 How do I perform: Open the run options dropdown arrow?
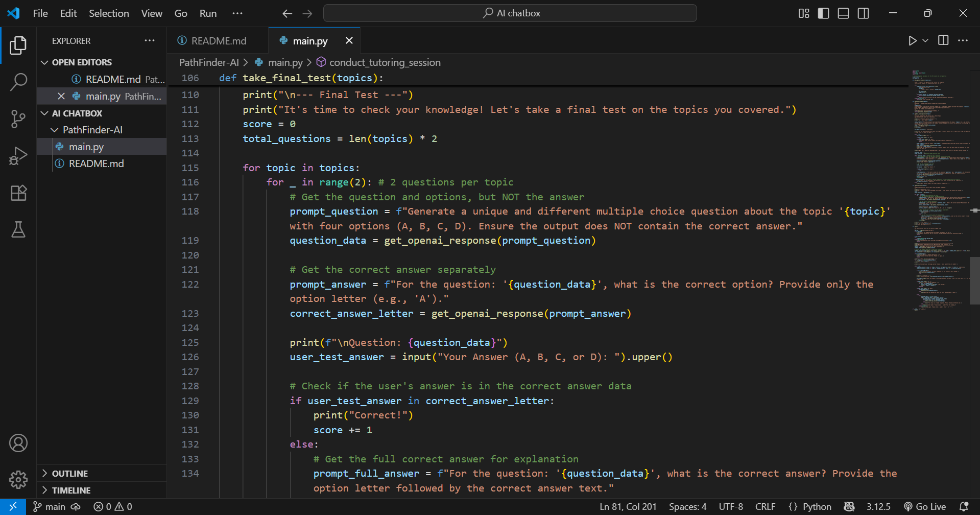coord(925,41)
